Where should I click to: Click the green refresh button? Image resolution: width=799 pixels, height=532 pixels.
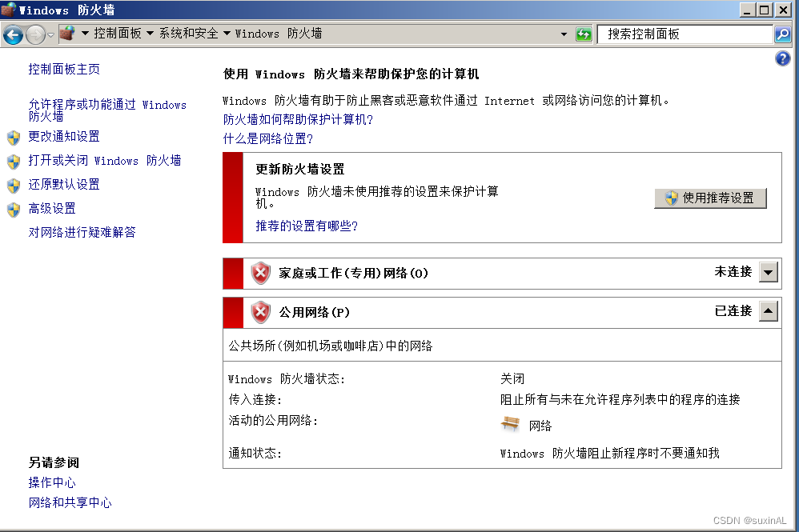pyautogui.click(x=584, y=34)
